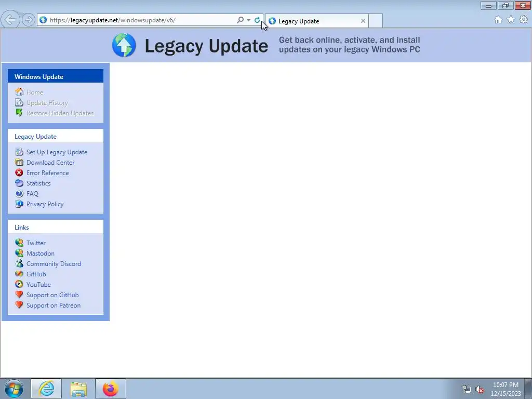This screenshot has height=399, width=532.
Task: Click the YouTube media player icon
Action: click(x=19, y=284)
